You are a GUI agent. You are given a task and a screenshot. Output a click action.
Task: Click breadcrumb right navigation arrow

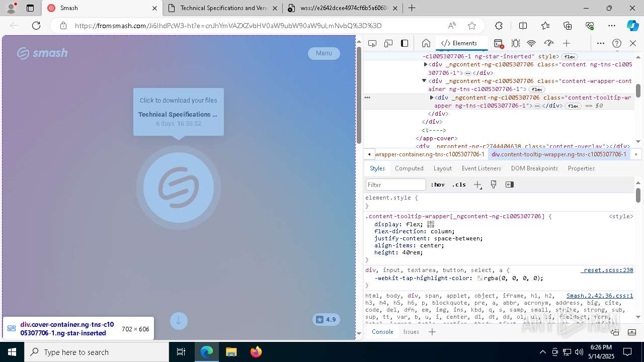[636, 154]
